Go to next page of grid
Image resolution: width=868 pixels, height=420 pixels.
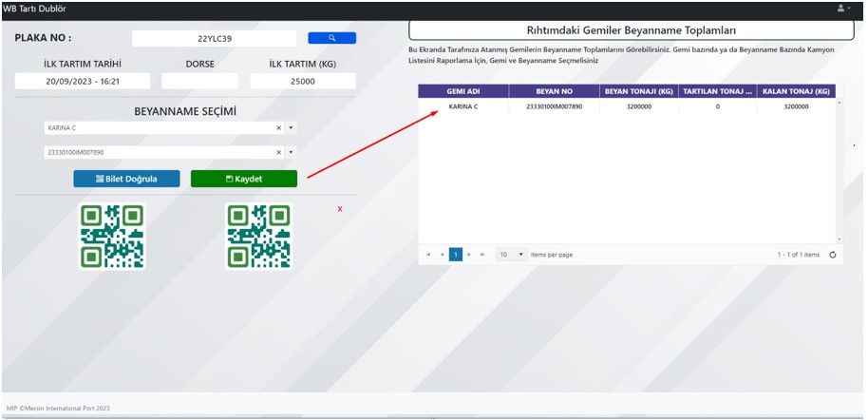point(469,255)
